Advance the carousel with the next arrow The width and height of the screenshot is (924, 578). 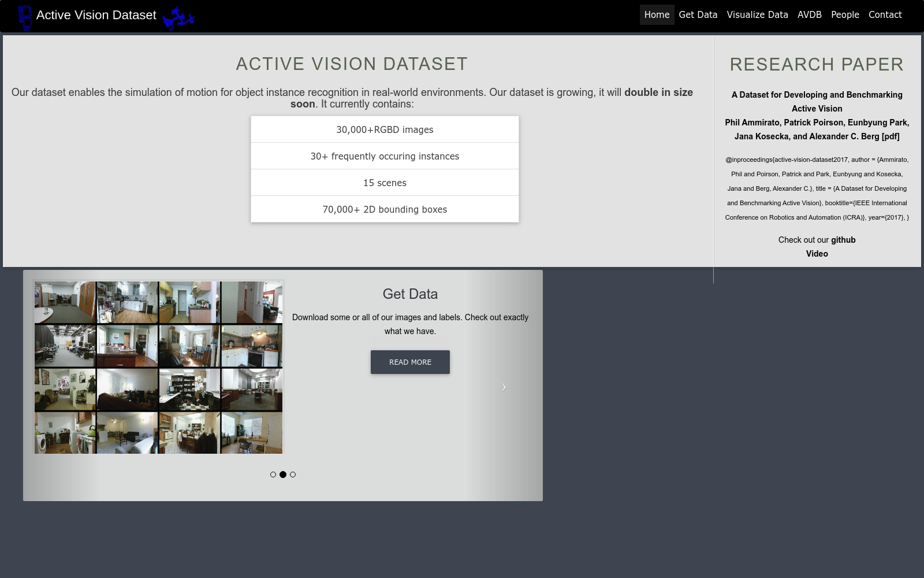(x=504, y=387)
